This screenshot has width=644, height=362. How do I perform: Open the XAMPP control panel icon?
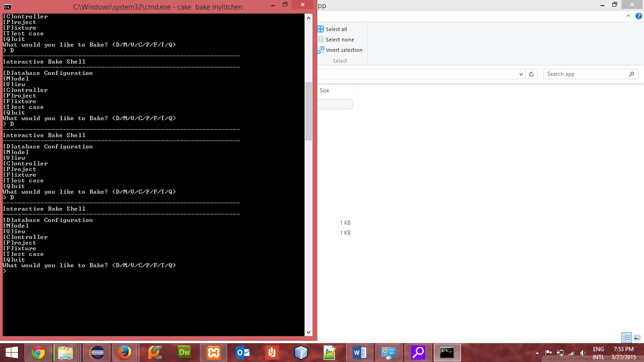[213, 352]
